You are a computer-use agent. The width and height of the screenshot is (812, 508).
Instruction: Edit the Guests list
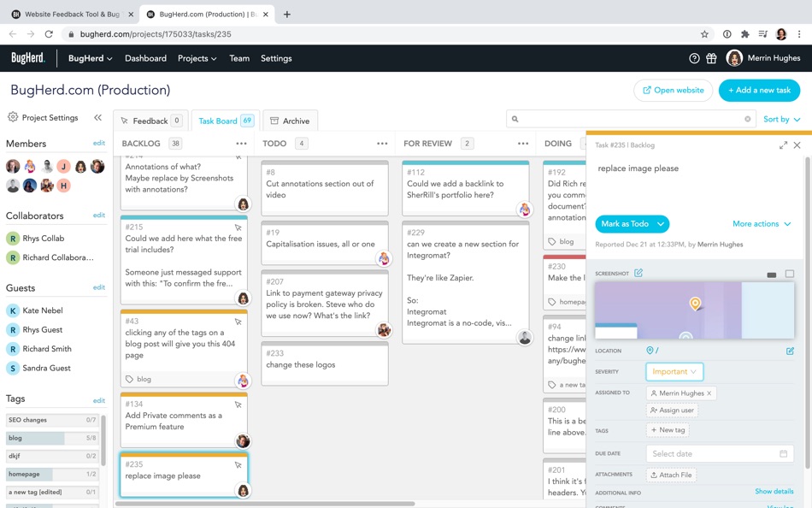click(x=99, y=287)
